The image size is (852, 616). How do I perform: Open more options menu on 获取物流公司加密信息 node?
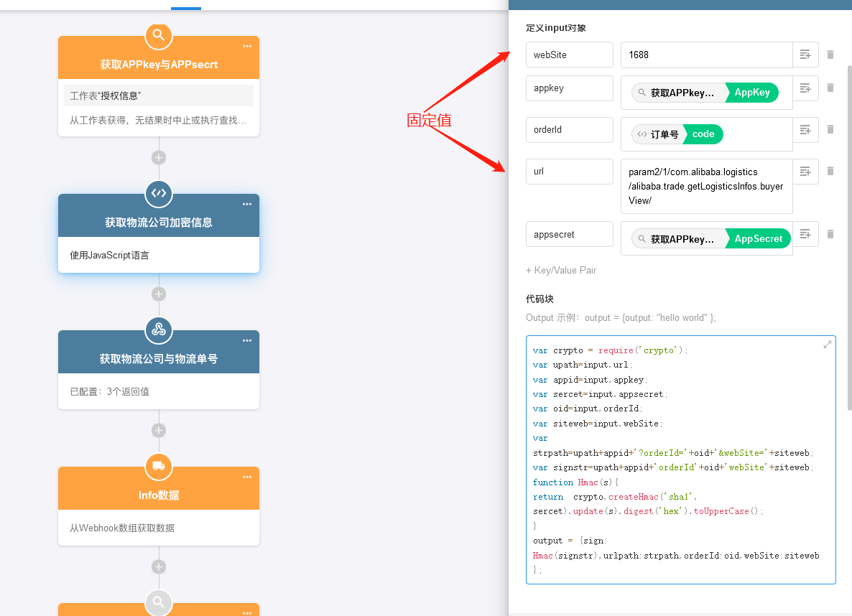[x=247, y=204]
